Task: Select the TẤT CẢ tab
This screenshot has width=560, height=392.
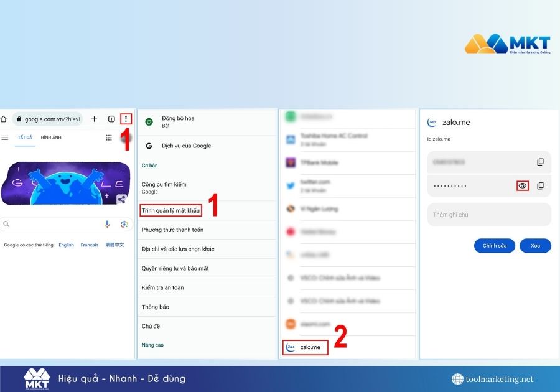Action: [x=25, y=138]
